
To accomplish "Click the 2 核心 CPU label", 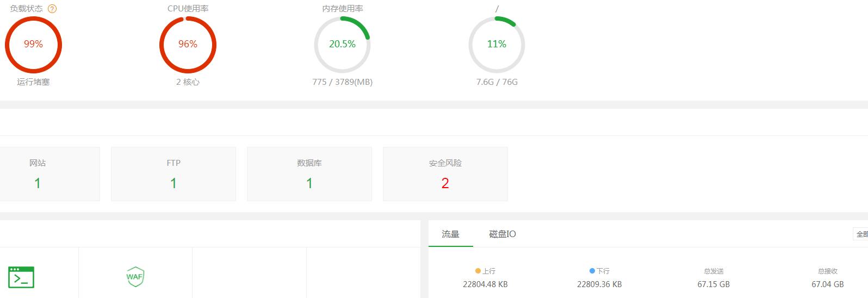I will pos(188,82).
